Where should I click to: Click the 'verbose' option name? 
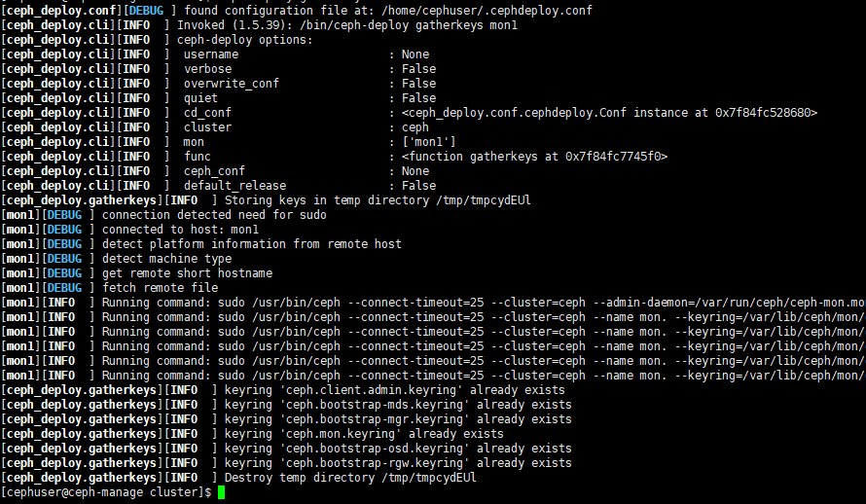207,69
